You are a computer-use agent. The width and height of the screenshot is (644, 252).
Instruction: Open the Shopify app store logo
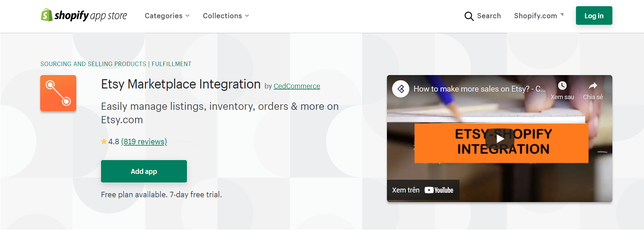[x=84, y=15]
